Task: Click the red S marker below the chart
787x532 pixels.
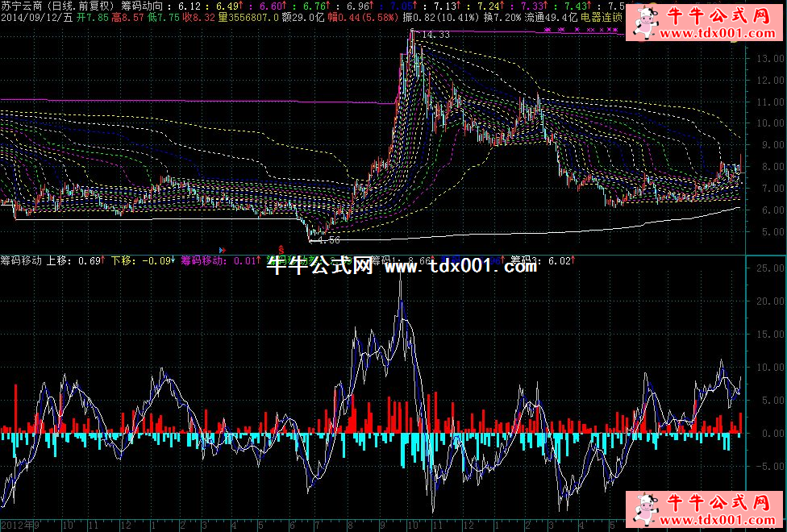Action: [x=281, y=247]
